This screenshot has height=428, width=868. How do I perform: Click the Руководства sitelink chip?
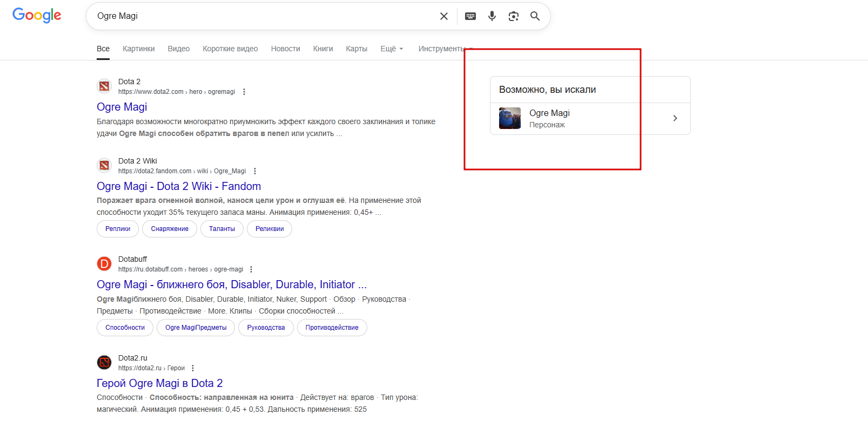(x=266, y=328)
